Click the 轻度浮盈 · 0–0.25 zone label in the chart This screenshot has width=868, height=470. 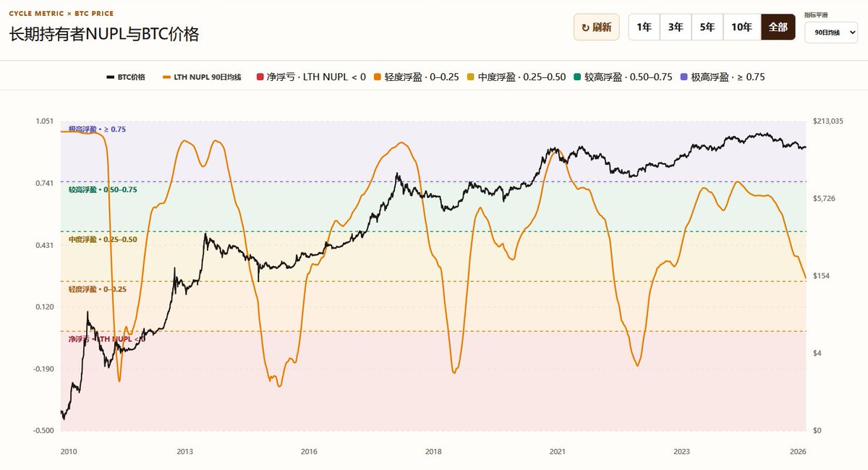pos(98,289)
